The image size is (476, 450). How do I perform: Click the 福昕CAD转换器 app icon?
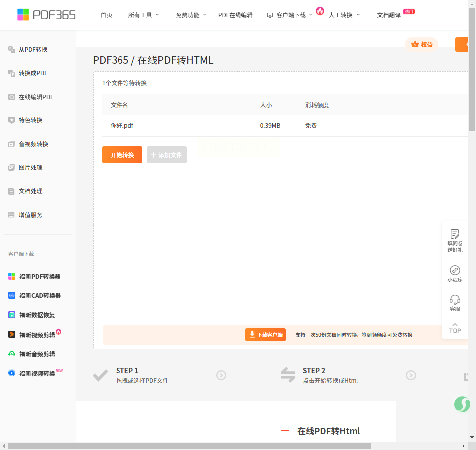click(x=12, y=295)
